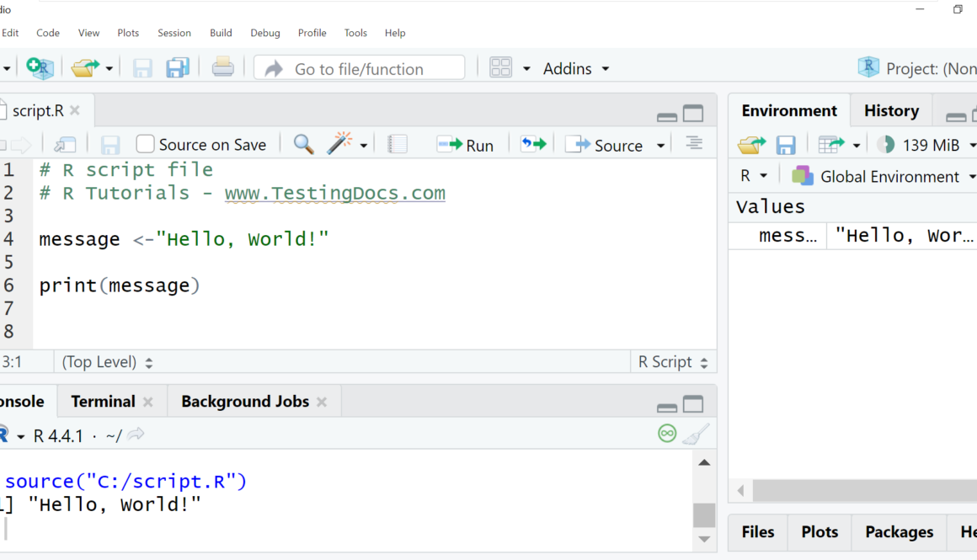Click the save all documents icon
This screenshot has height=560, width=977.
(x=178, y=68)
